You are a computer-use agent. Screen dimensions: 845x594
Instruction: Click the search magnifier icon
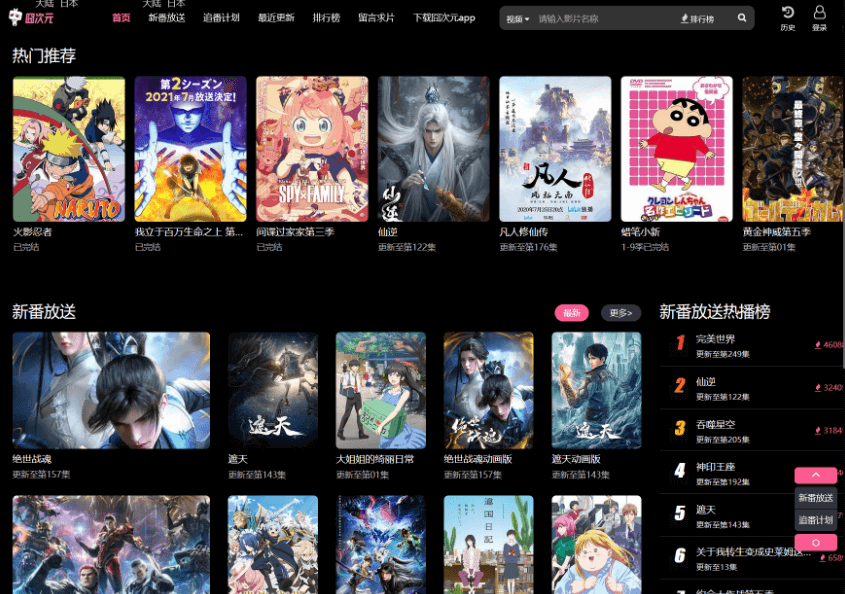click(742, 18)
